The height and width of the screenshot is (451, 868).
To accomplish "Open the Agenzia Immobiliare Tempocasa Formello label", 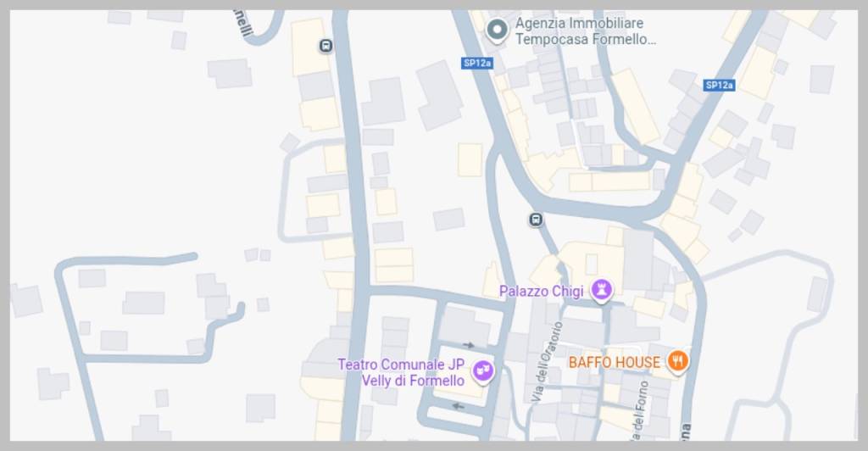I will 585,31.
